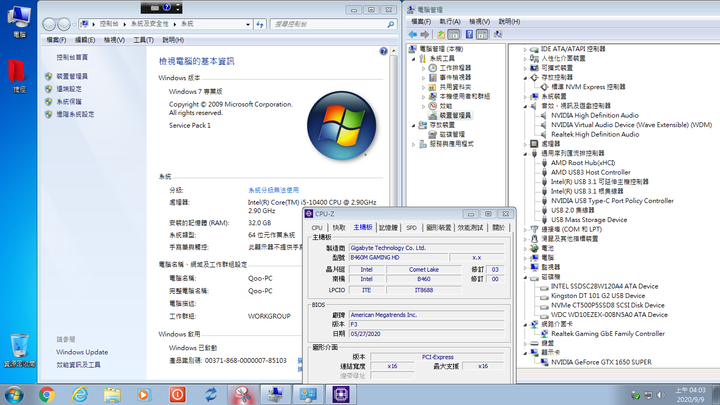Screen dimensions: 720x405
Task: Click the Snipping Tool taskbar button
Action: click(x=242, y=394)
